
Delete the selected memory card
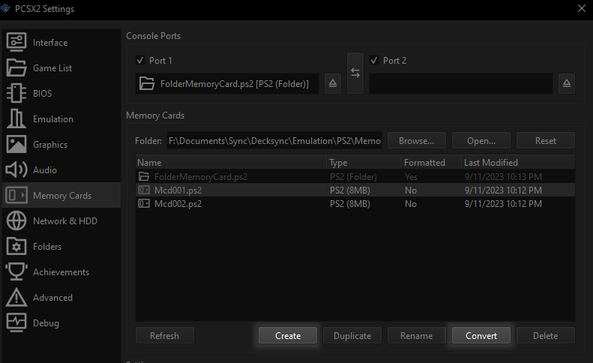(x=545, y=335)
